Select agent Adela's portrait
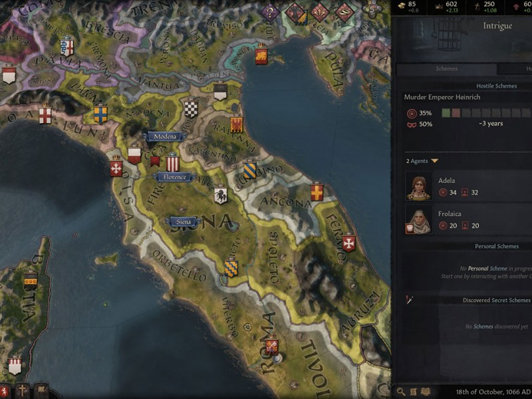Viewport: 532px width, 399px height. click(x=419, y=186)
